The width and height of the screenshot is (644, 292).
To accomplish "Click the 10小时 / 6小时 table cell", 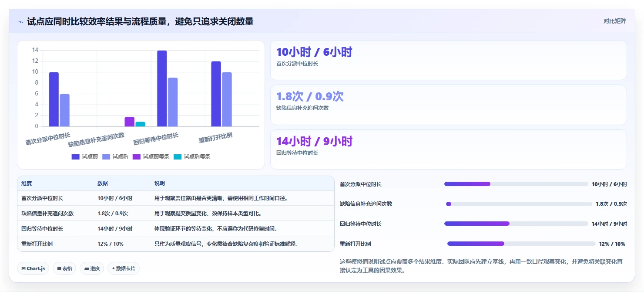I will point(115,198).
